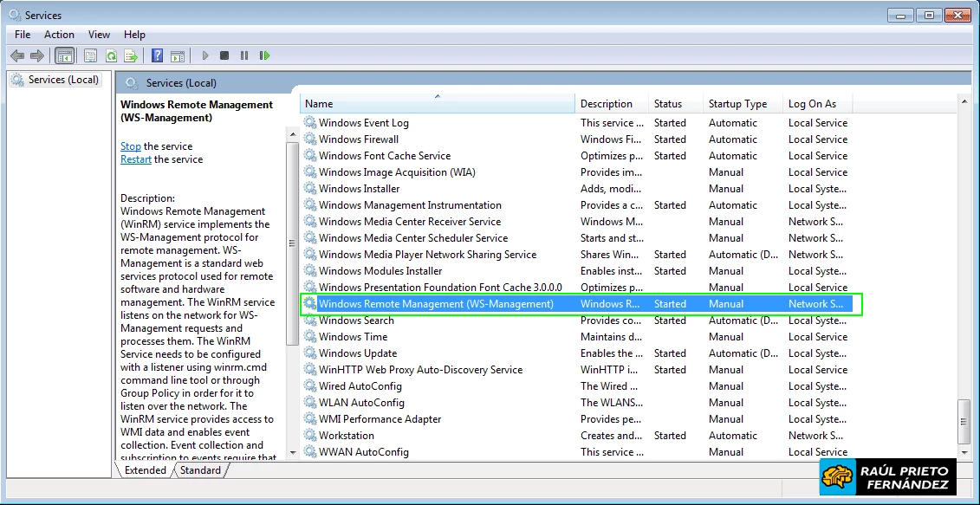Image resolution: width=980 pixels, height=505 pixels.
Task: Click the Export List toolbar icon
Action: click(130, 55)
